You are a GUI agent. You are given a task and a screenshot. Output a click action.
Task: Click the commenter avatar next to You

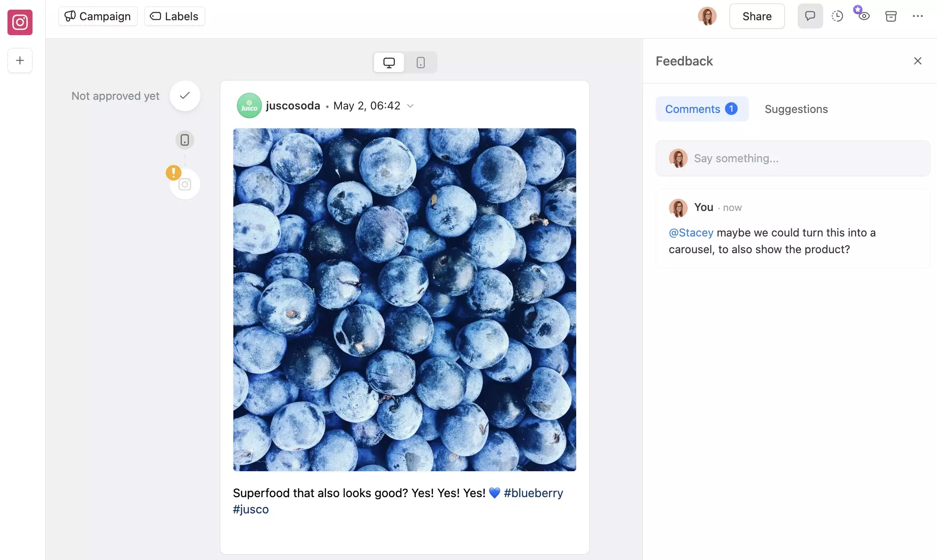click(x=678, y=207)
